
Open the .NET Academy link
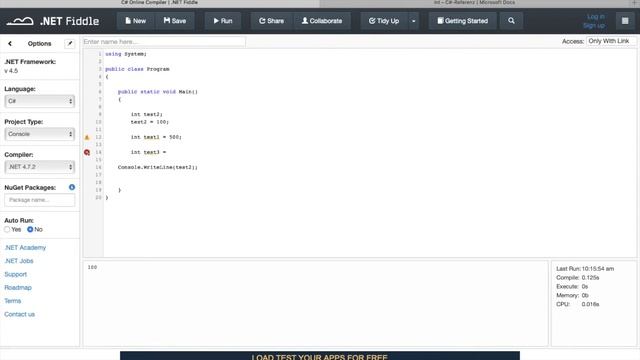[x=25, y=247]
